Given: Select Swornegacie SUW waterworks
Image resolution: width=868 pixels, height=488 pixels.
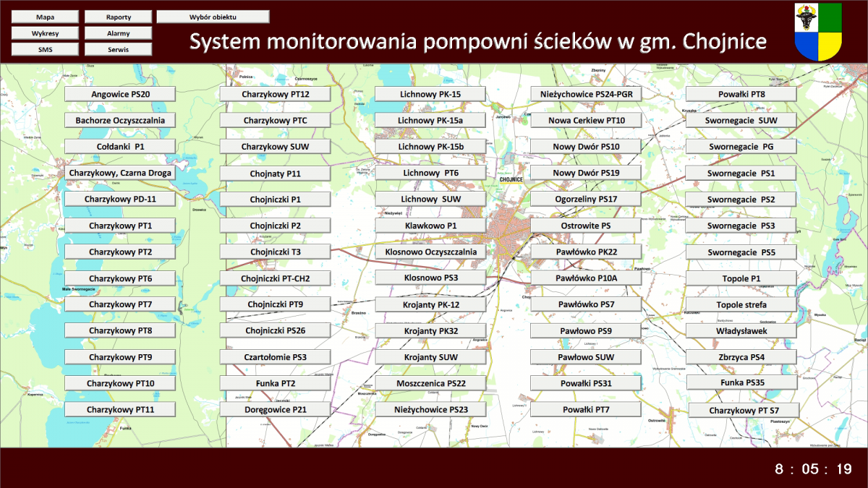Looking at the screenshot, I should pos(741,121).
